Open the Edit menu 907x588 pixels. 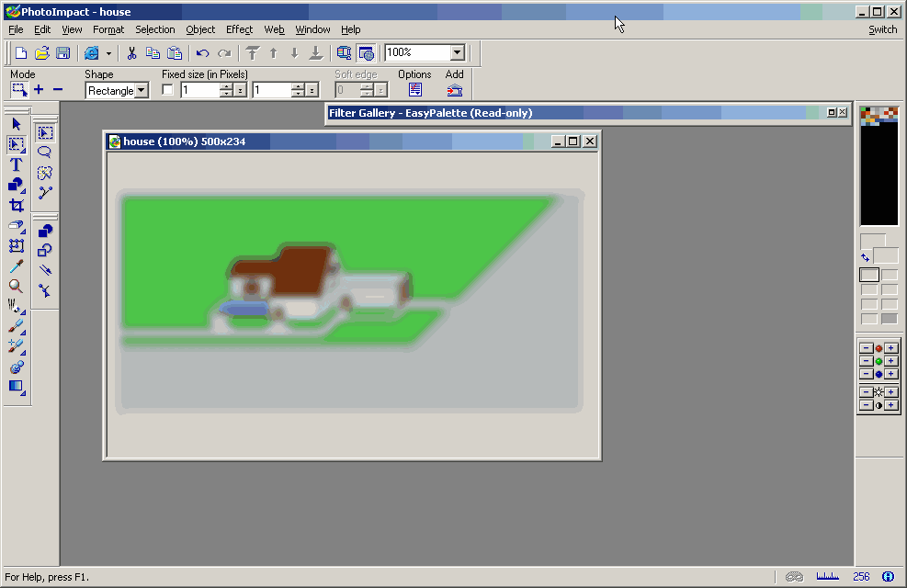point(41,29)
